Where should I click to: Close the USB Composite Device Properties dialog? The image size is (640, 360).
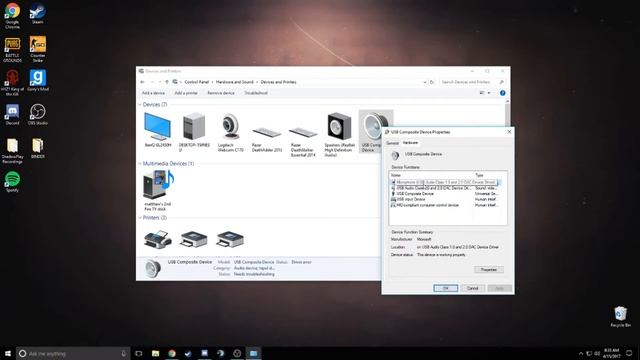point(509,132)
